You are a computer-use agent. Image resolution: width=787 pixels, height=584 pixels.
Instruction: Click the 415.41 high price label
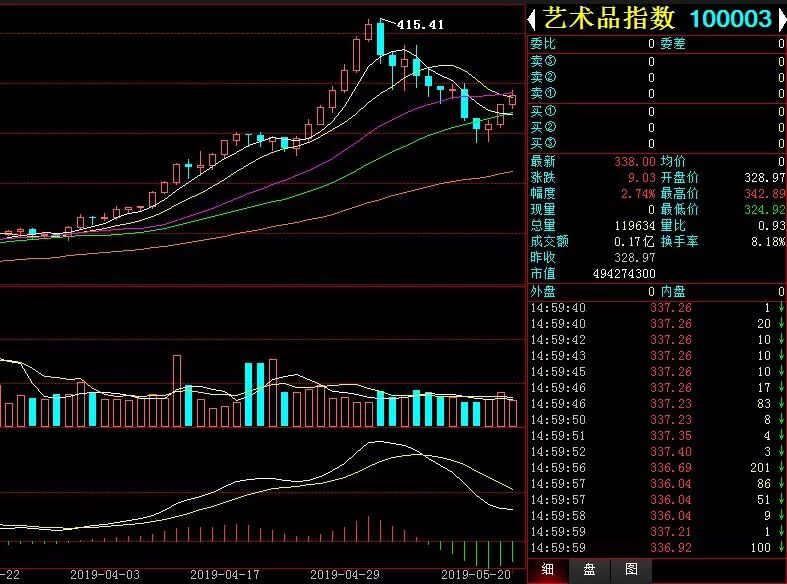[x=420, y=25]
